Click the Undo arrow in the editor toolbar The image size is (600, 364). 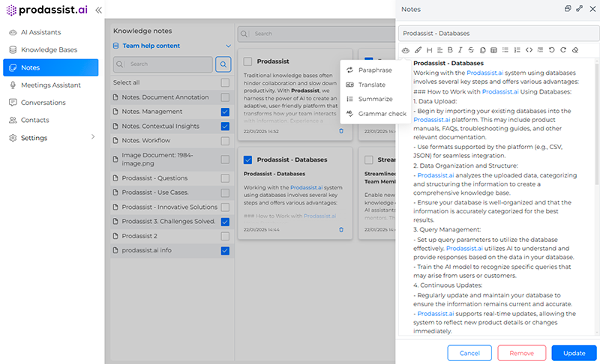click(552, 50)
